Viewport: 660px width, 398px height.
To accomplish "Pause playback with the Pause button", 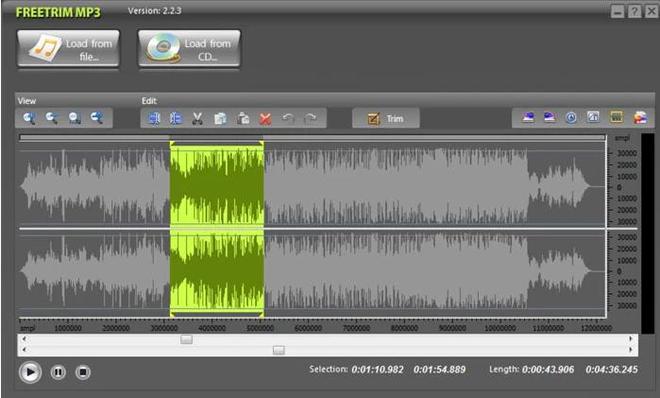I will click(58, 372).
